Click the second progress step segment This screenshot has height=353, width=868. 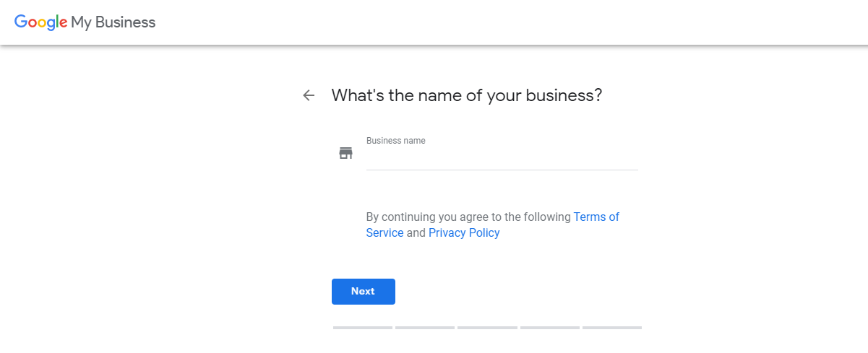pyautogui.click(x=425, y=328)
